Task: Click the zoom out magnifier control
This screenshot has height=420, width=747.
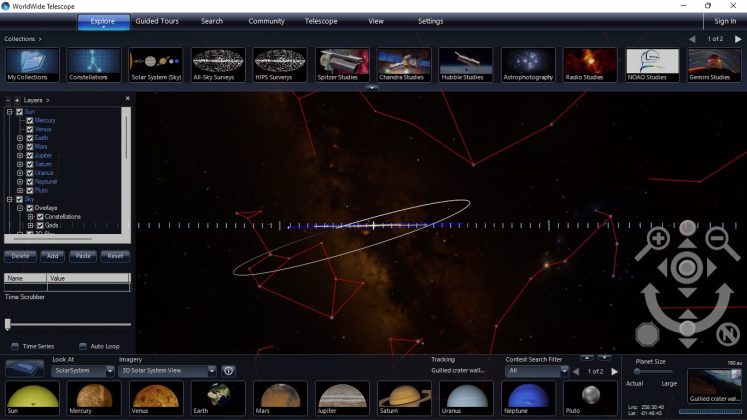Action: (718, 239)
